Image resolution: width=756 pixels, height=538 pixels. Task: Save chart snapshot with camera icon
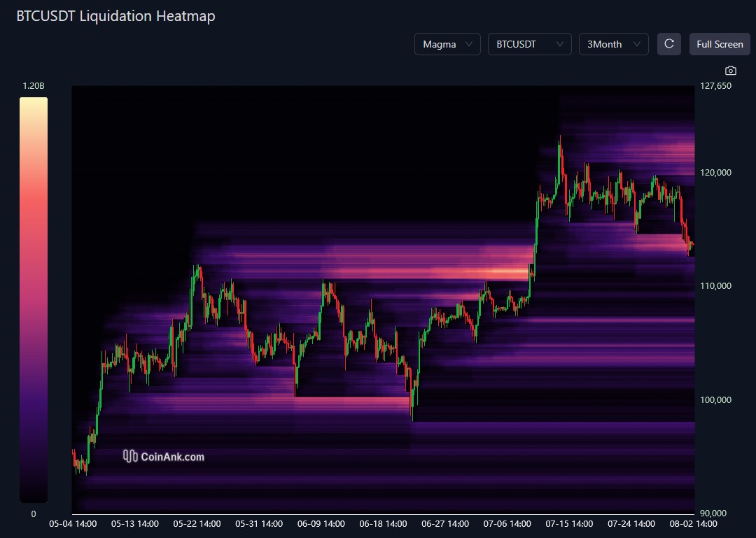(730, 71)
